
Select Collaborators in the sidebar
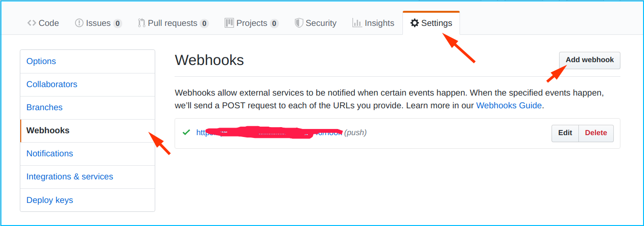[x=52, y=84]
